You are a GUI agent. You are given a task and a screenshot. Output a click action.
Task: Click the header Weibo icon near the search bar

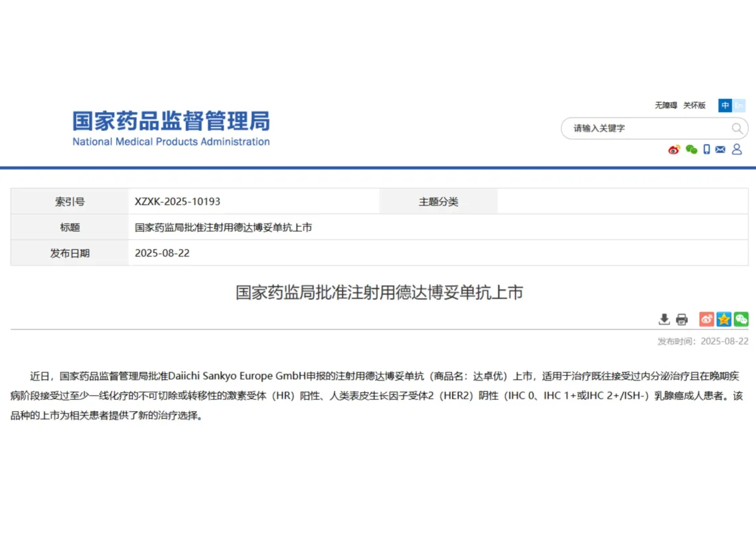pos(674,150)
